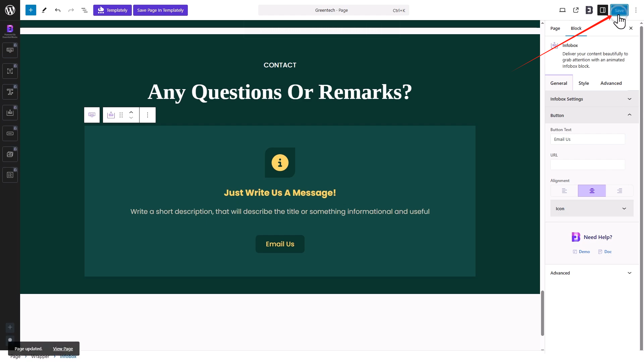Screen dimensions: 644x362
Task: Click the WordPress logo icon
Action: 10,10
